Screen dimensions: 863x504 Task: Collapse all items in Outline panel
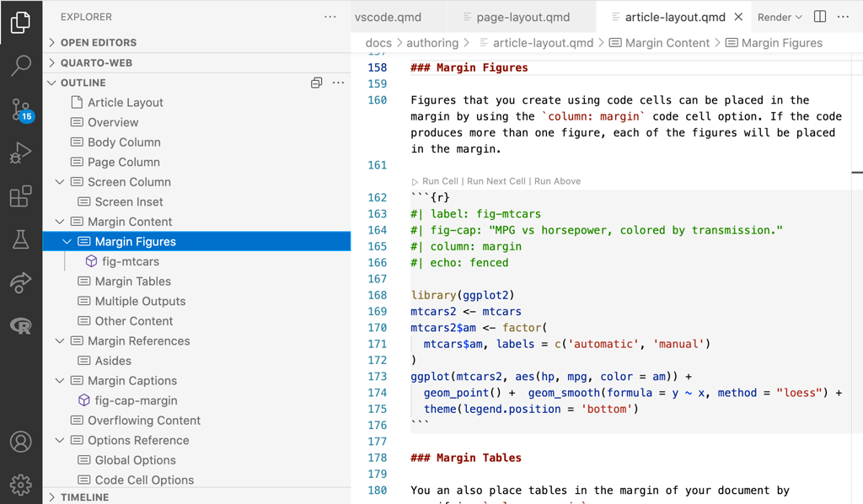(316, 83)
